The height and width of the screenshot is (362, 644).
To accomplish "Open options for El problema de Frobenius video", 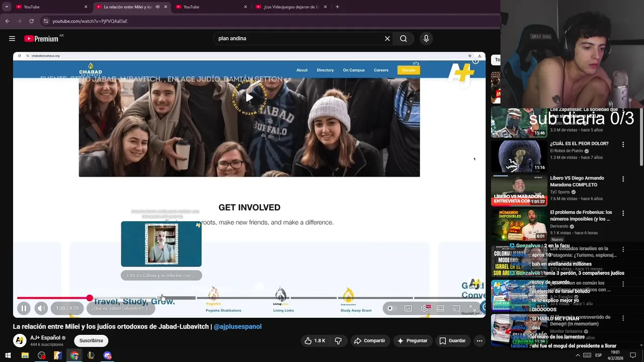I will (x=623, y=213).
